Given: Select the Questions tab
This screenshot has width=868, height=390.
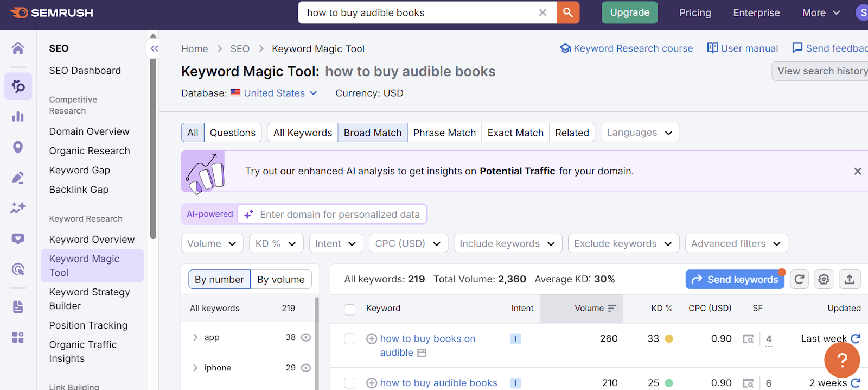Looking at the screenshot, I should pos(233,133).
